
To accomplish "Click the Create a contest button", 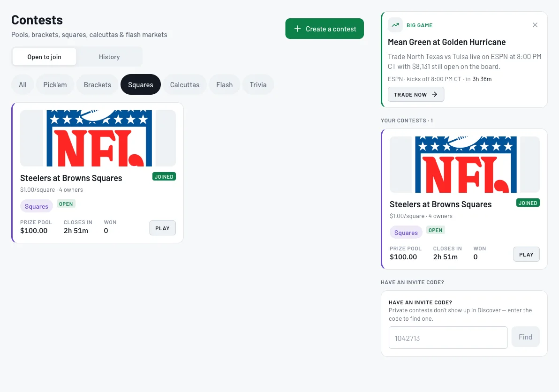I will [x=325, y=29].
